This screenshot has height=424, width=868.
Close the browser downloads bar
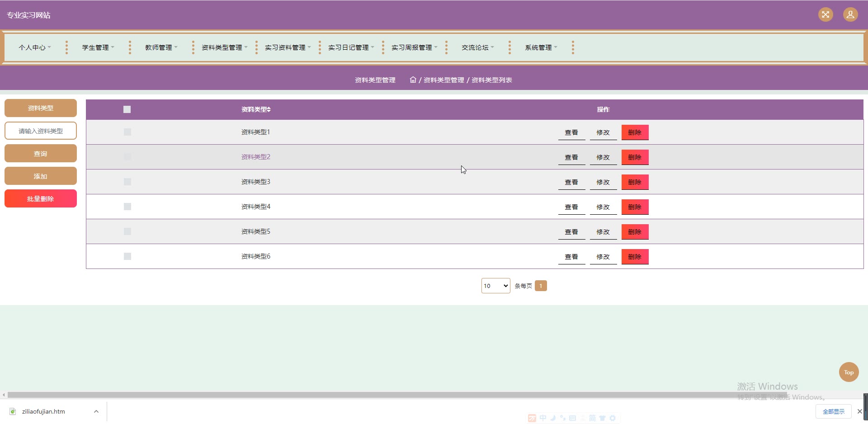pyautogui.click(x=859, y=411)
